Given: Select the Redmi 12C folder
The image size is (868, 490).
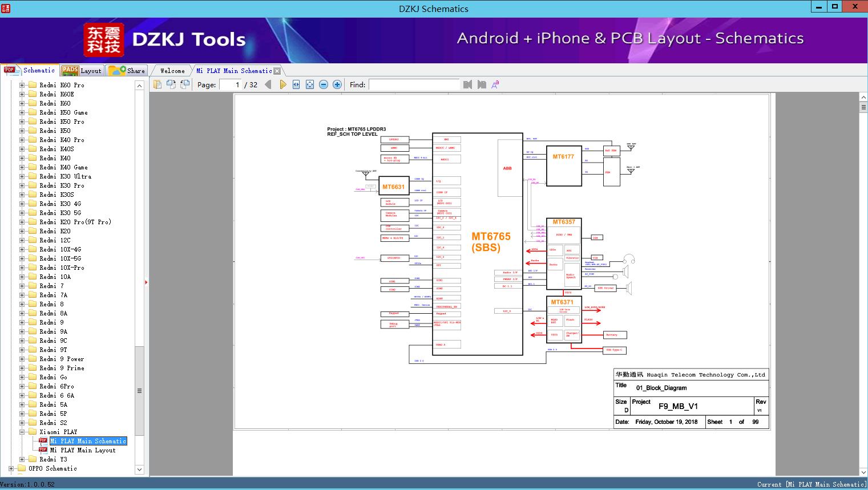Looking at the screenshot, I should 55,240.
